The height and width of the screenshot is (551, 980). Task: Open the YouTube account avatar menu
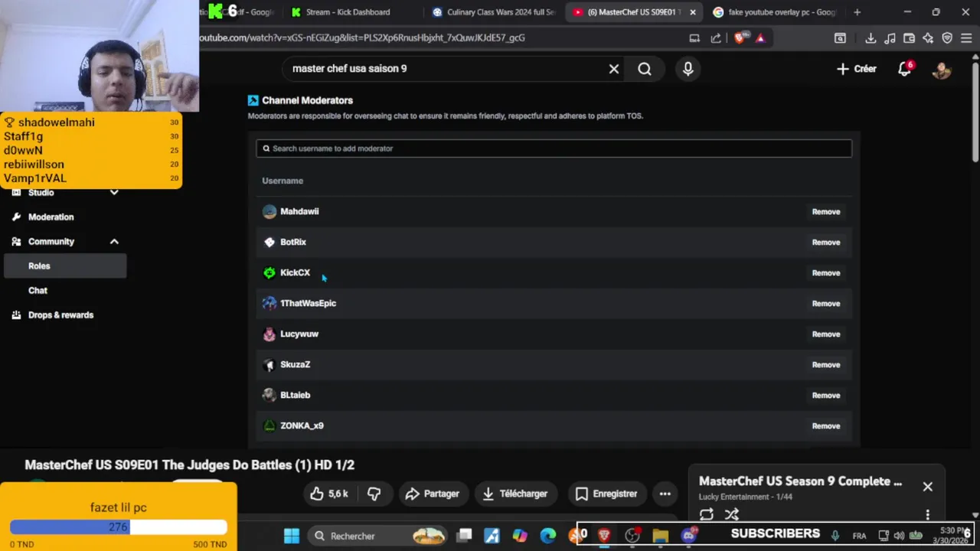[941, 70]
